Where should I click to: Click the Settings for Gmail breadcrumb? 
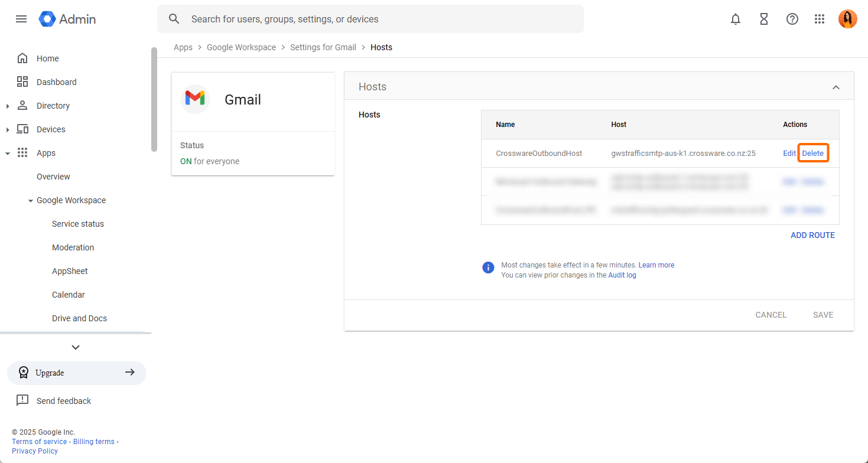[x=323, y=47]
